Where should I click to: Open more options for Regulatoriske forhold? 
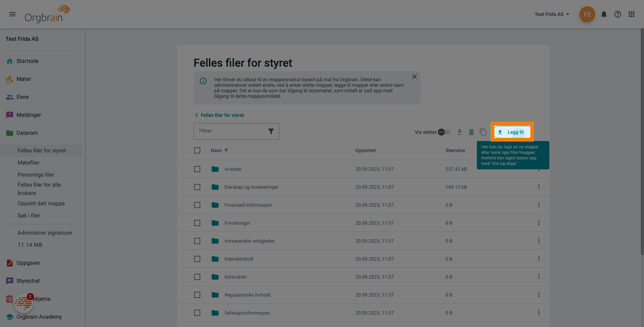[539, 295]
